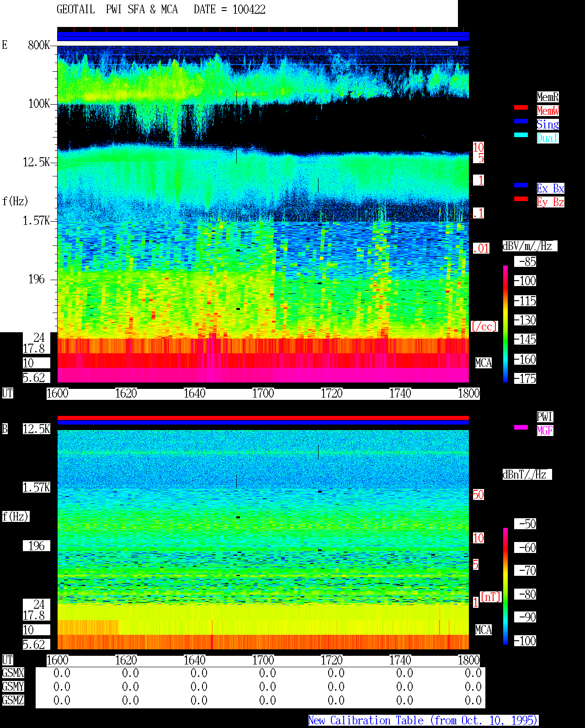Click the cyan Dual legend swatch
Viewport: 585px width, 728px height.
click(x=521, y=135)
